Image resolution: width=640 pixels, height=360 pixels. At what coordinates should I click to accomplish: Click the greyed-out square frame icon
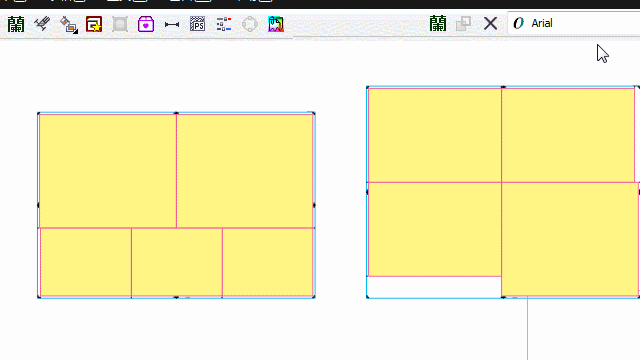pos(120,24)
